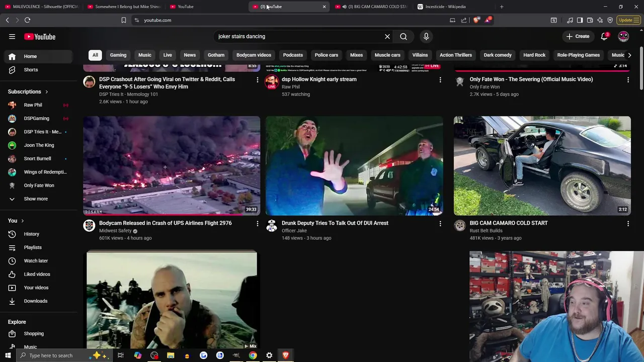Bookmark this page icon
This screenshot has height=362, width=644.
point(124,20)
